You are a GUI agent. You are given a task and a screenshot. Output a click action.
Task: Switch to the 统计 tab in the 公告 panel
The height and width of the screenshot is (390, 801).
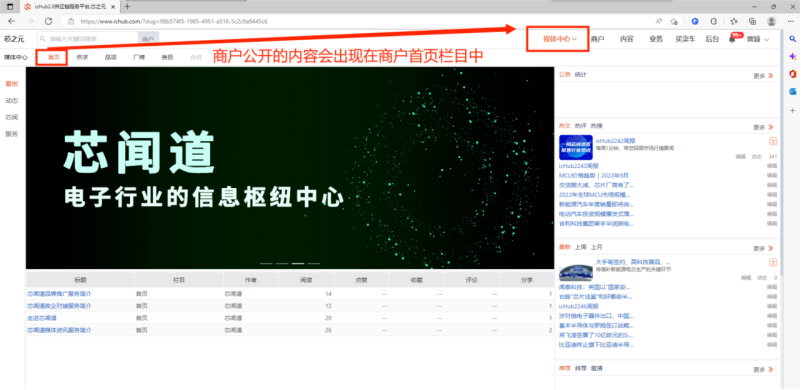point(580,75)
